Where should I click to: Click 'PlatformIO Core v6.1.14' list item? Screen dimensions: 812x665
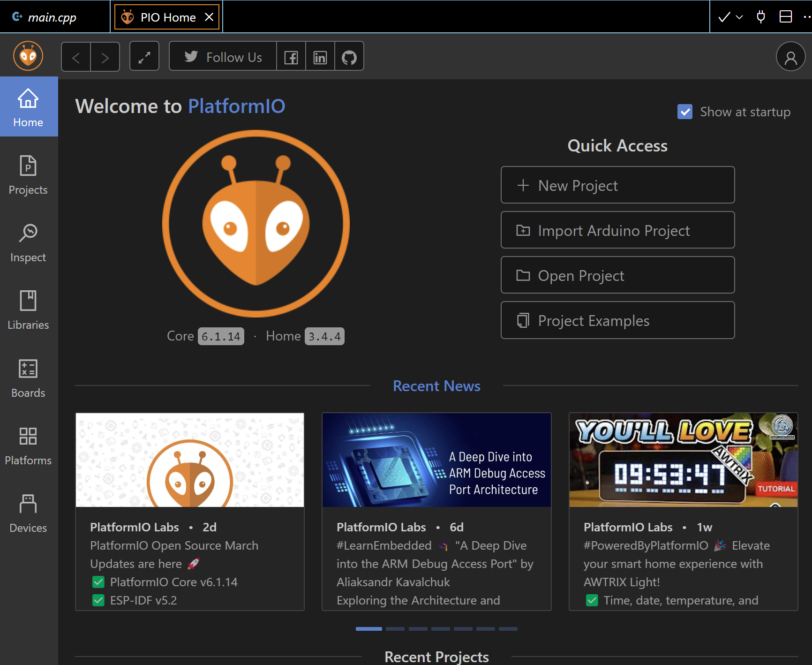[x=174, y=582]
